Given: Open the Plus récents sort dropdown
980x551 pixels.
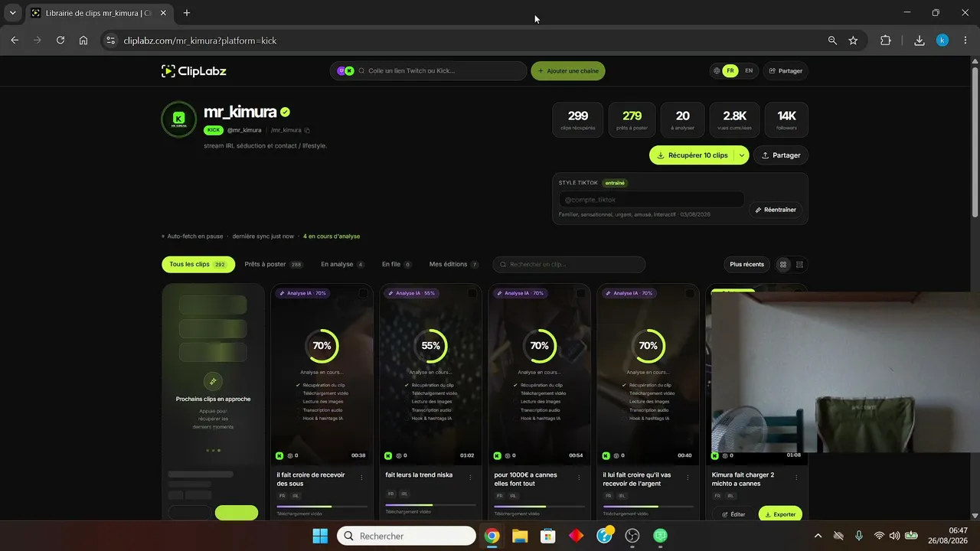Looking at the screenshot, I should pyautogui.click(x=746, y=265).
